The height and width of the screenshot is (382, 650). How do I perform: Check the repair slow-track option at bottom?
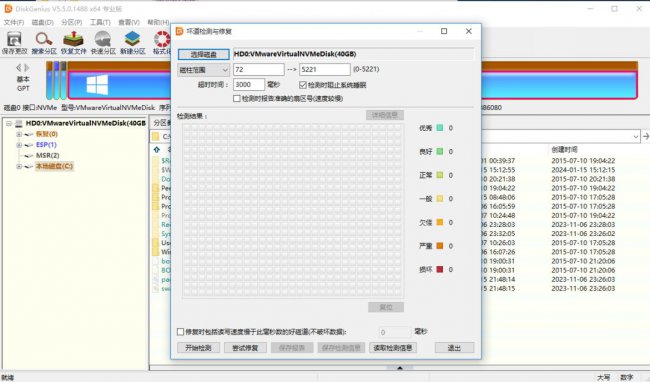pos(180,332)
